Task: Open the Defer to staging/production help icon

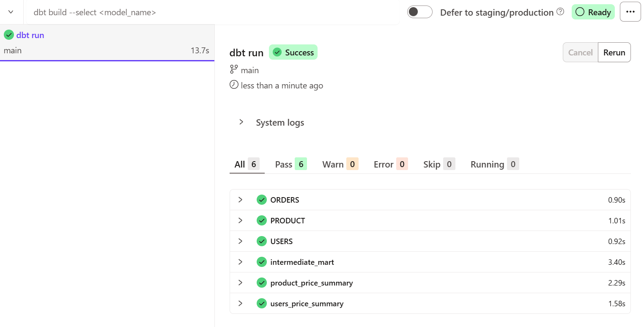Action: coord(560,12)
